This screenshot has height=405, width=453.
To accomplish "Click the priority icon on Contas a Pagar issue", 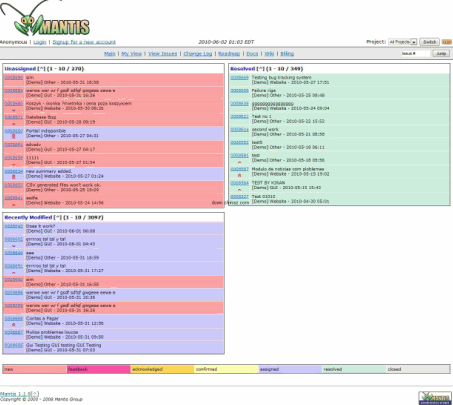I will tap(14, 324).
